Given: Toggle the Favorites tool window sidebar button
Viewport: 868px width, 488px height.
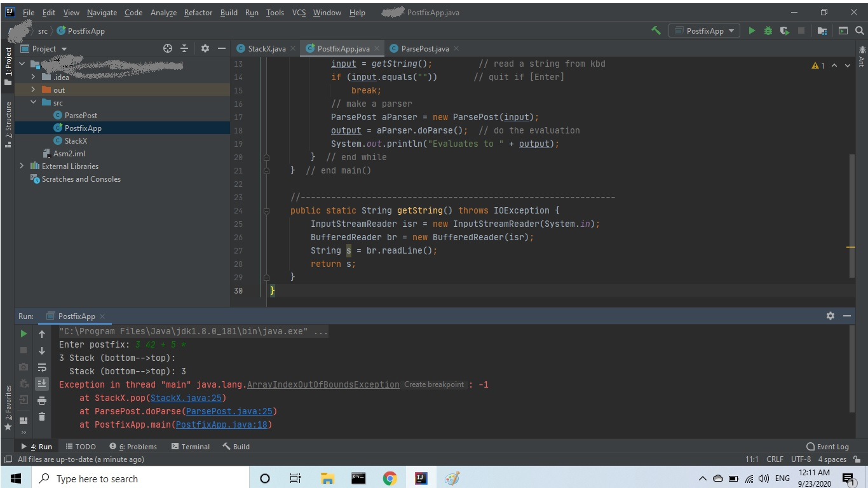Looking at the screenshot, I should (x=8, y=407).
